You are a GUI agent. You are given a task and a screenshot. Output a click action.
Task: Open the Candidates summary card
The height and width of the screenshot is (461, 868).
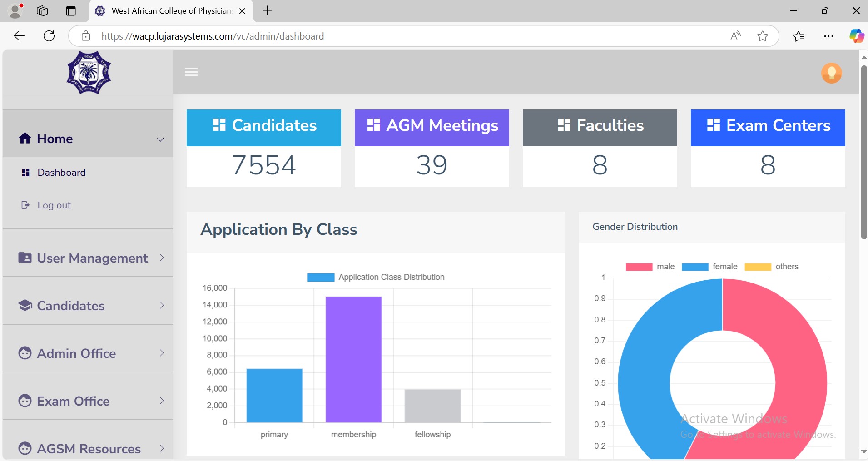[x=264, y=148]
